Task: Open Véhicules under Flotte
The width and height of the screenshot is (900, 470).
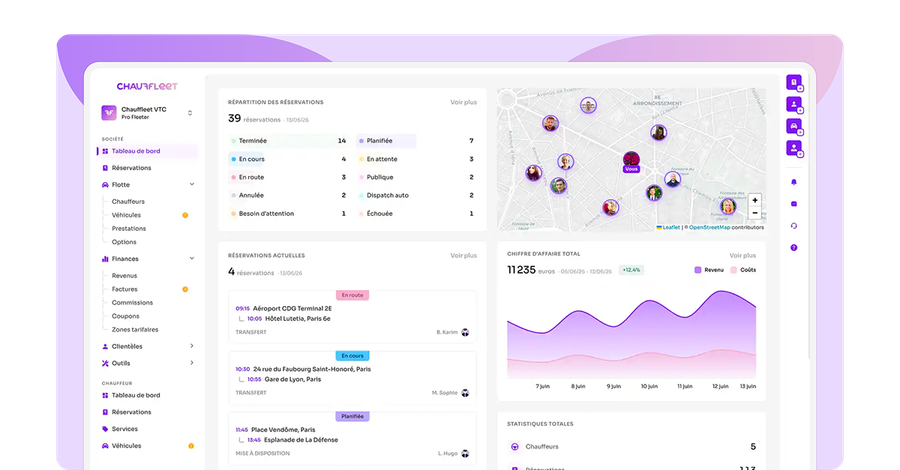Action: (x=126, y=215)
